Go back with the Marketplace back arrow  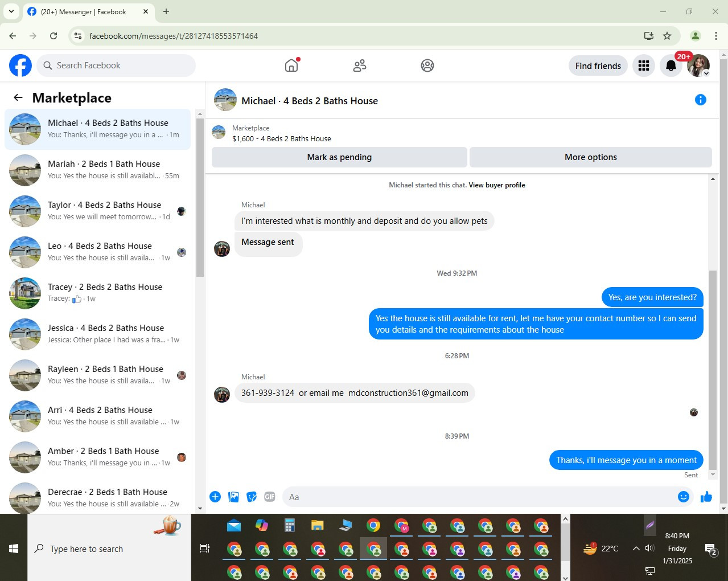coord(18,97)
